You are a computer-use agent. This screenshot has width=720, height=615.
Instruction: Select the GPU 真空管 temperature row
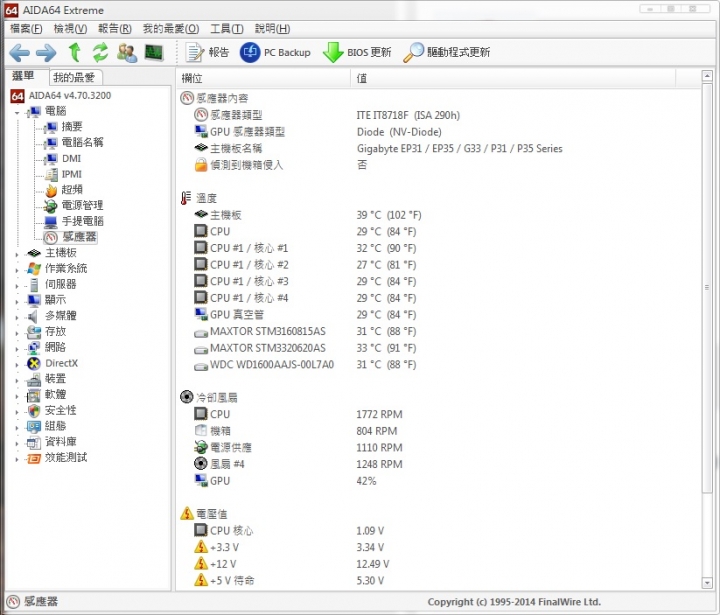[x=439, y=315]
